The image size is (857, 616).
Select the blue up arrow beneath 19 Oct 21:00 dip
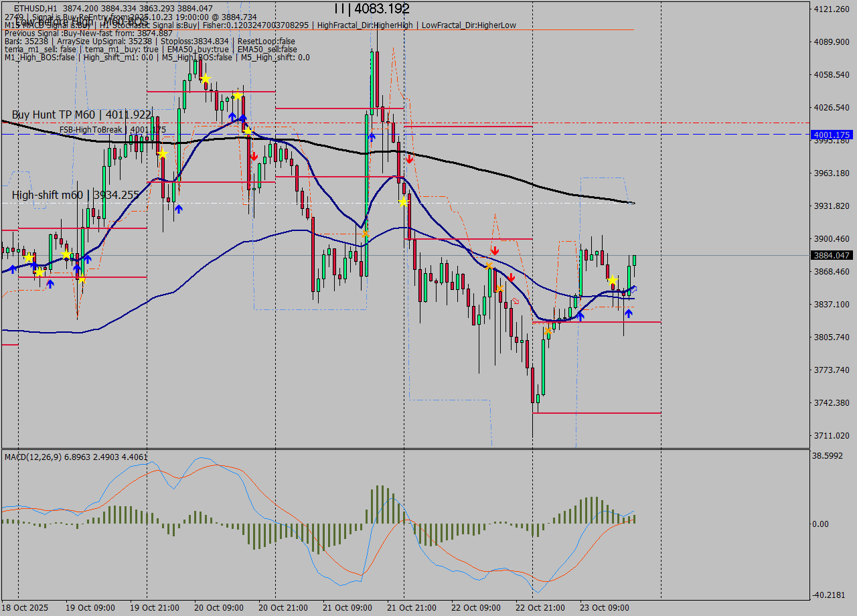pos(179,209)
